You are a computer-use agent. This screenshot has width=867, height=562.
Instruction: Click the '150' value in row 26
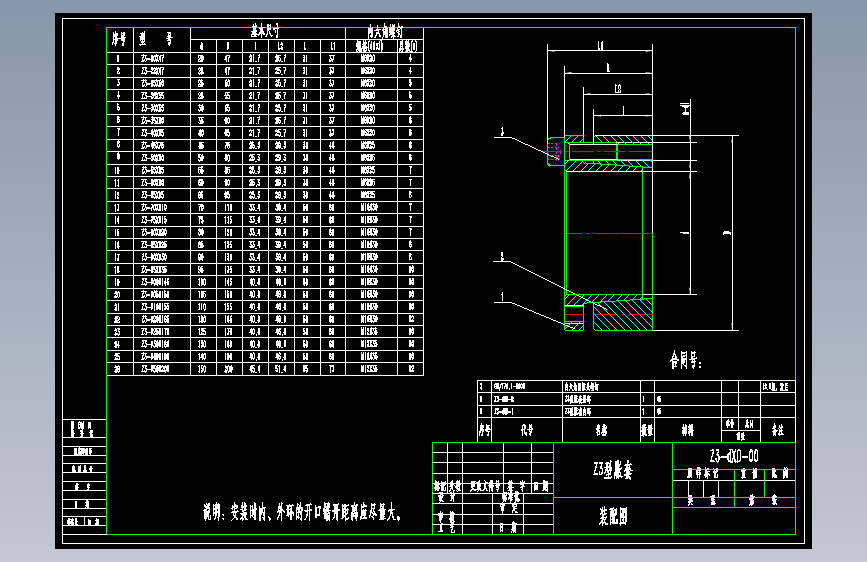pyautogui.click(x=202, y=369)
